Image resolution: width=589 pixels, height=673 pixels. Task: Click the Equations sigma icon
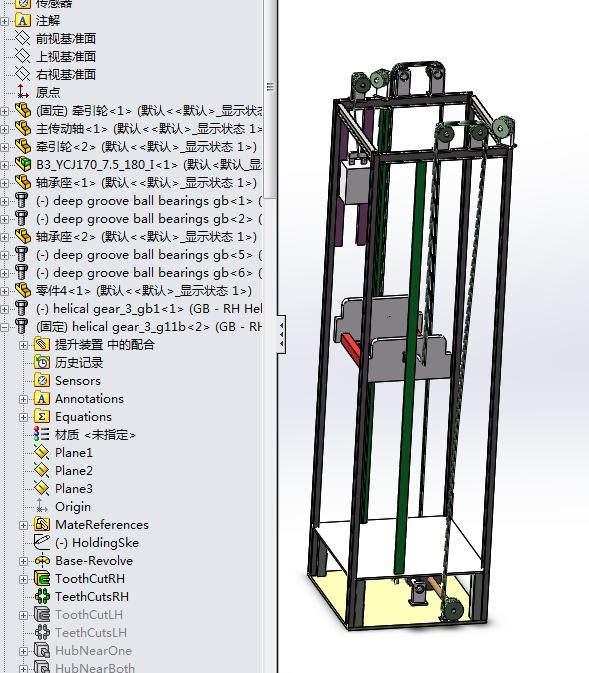42,416
